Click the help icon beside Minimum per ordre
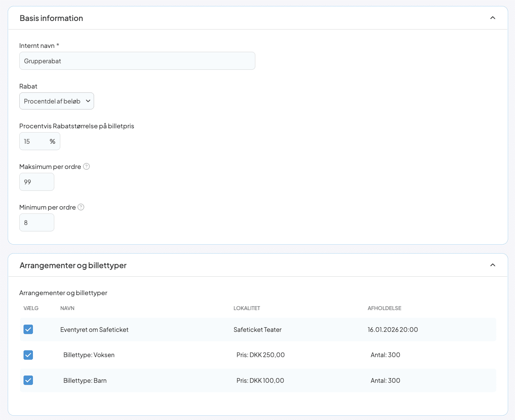 (81, 207)
